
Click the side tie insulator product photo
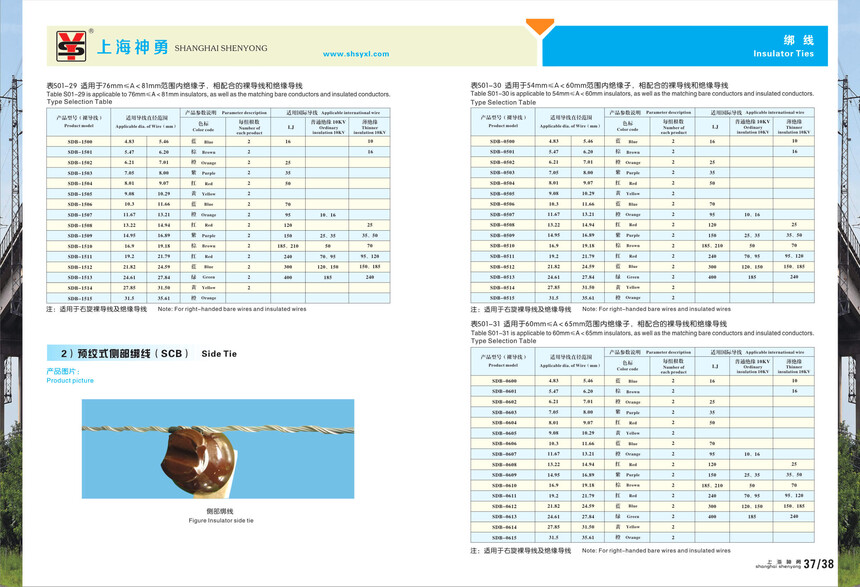click(218, 449)
